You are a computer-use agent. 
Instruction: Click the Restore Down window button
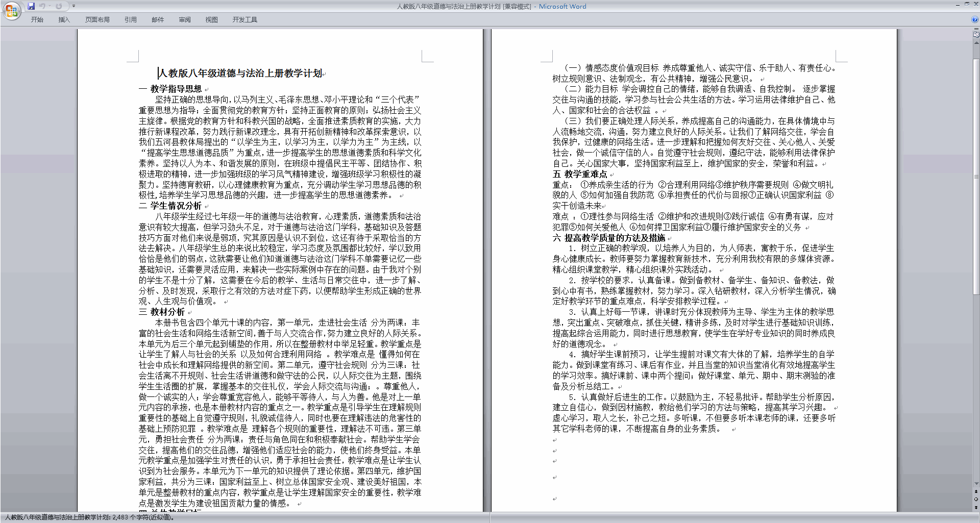point(967,5)
